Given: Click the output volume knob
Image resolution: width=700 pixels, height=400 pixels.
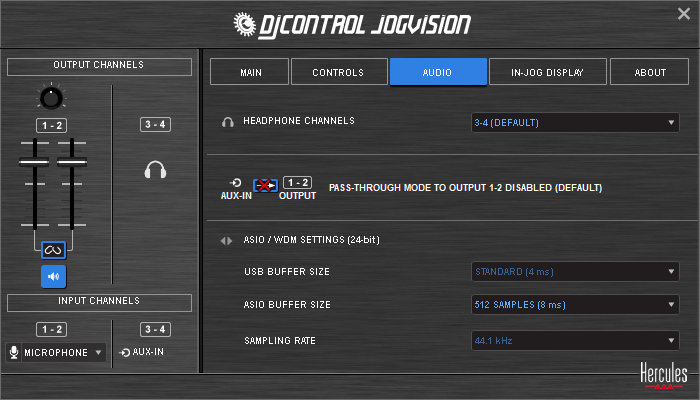Looking at the screenshot, I should [51, 97].
